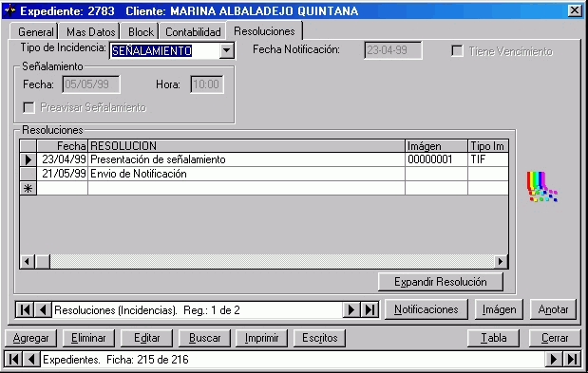Select cell 21/05/99

(63, 174)
